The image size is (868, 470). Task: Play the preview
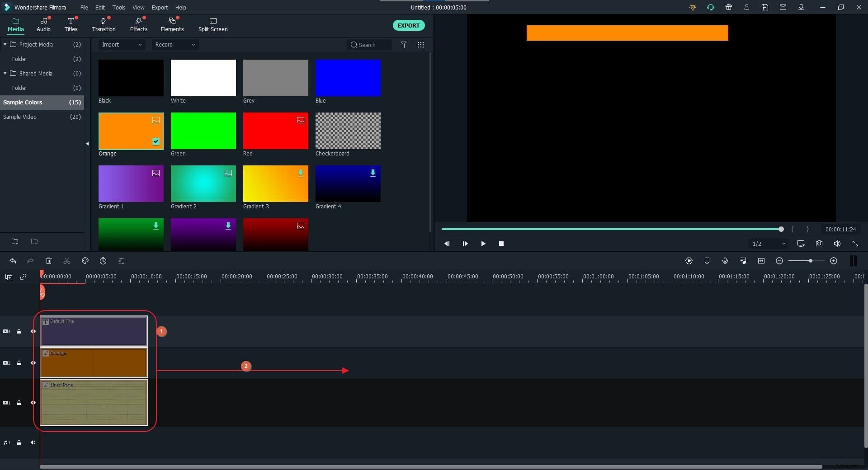pos(483,244)
